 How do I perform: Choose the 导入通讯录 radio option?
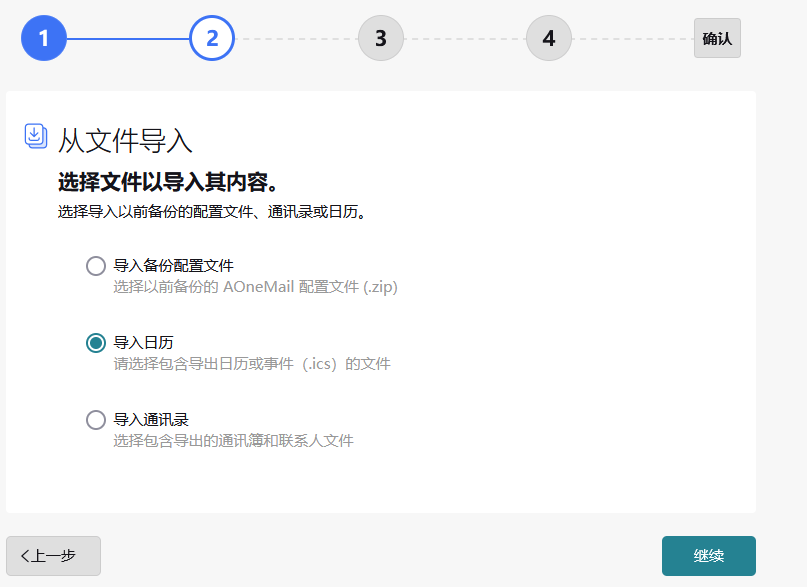click(96, 420)
